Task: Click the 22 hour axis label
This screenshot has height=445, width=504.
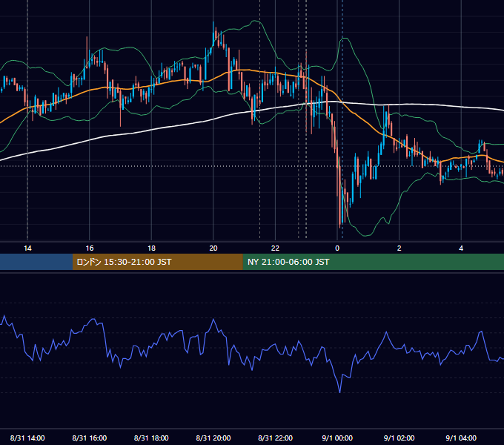Action: (x=275, y=248)
